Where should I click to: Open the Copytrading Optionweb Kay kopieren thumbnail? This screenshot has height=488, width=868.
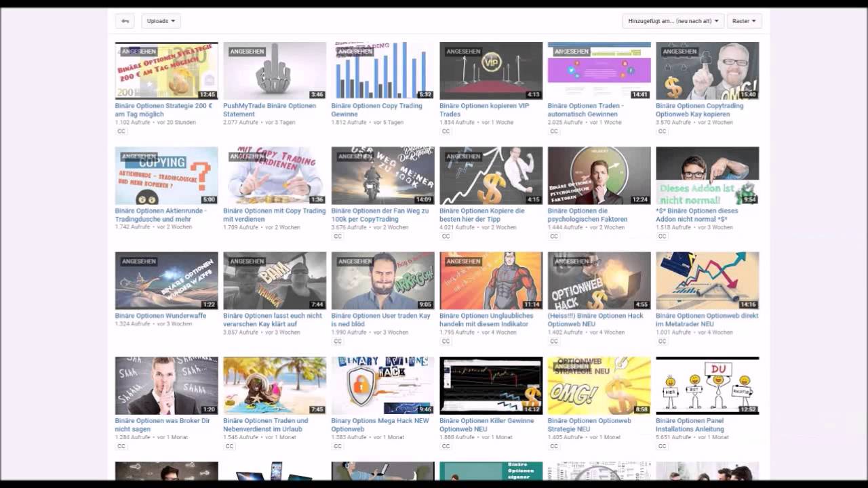pyautogui.click(x=707, y=70)
